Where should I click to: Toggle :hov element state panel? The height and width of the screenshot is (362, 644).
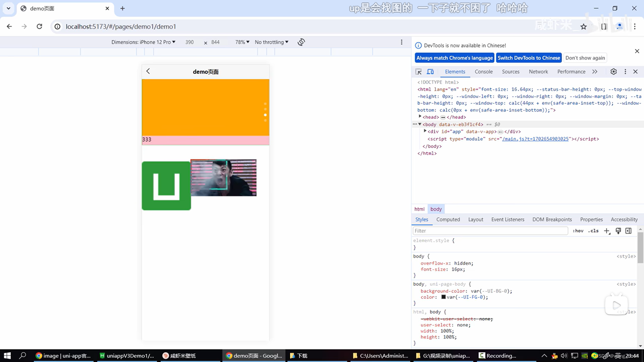pos(578,231)
